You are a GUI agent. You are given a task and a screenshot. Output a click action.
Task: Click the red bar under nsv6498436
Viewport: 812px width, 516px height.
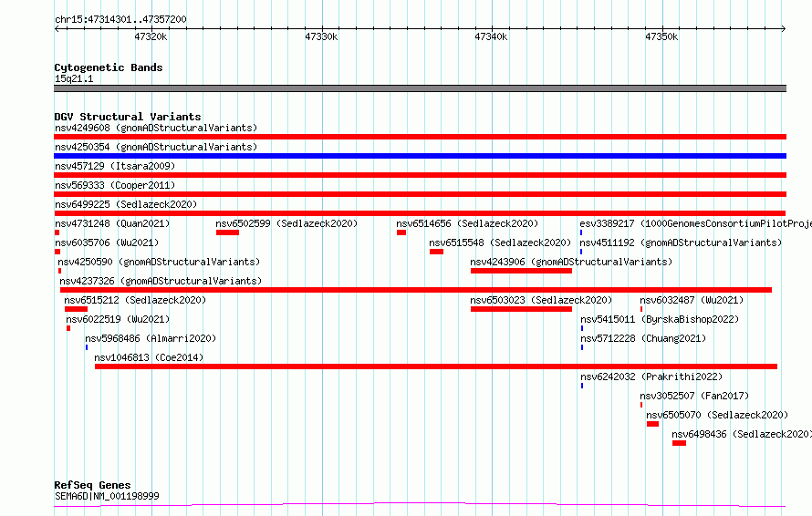coord(679,443)
